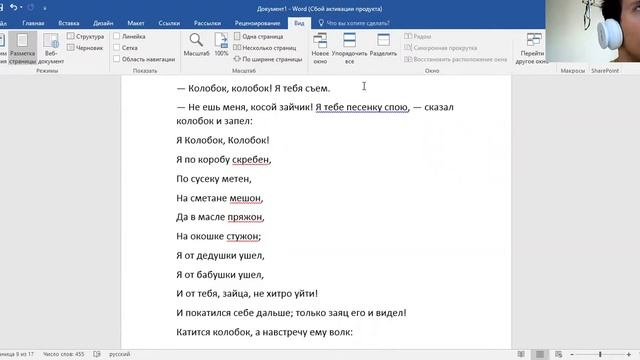Click the page count indicator in status bar
640x360 pixels.
[x=17, y=354]
